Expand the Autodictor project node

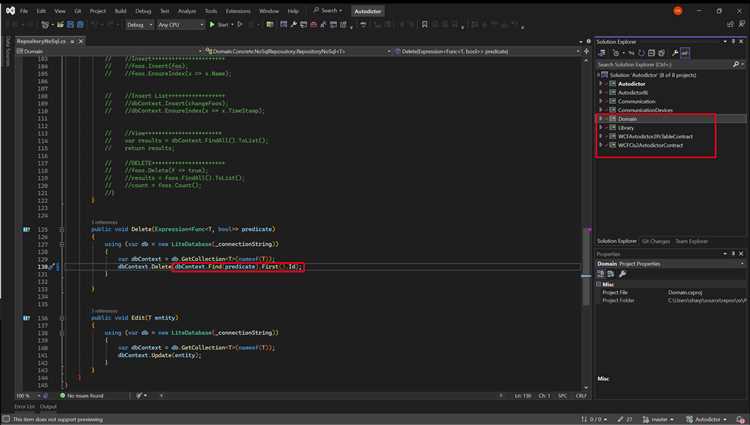[x=601, y=84]
